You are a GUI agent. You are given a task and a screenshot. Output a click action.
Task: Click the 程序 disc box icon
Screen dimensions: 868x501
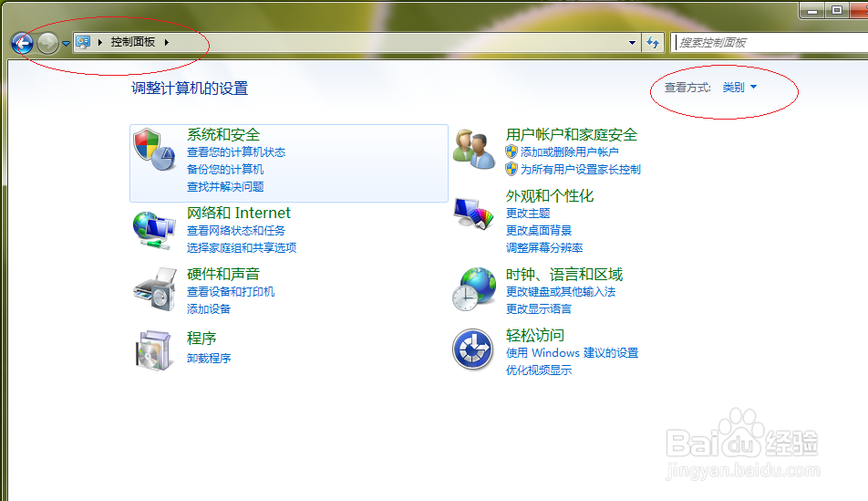point(153,350)
